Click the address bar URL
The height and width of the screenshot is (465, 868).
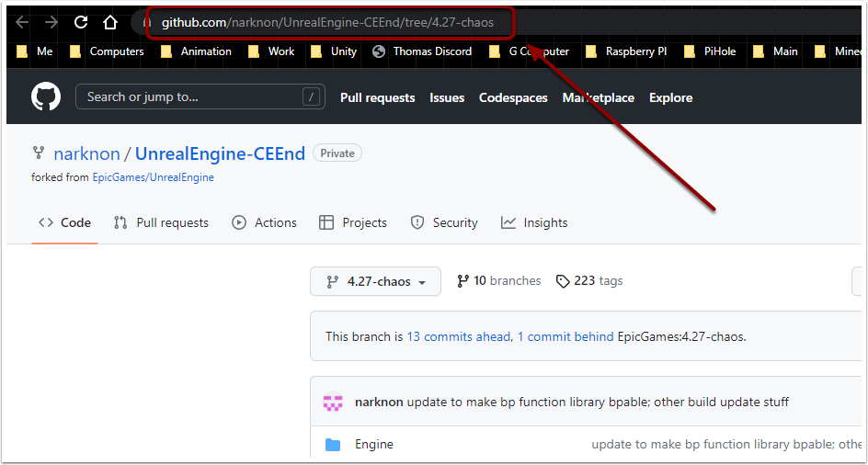327,23
